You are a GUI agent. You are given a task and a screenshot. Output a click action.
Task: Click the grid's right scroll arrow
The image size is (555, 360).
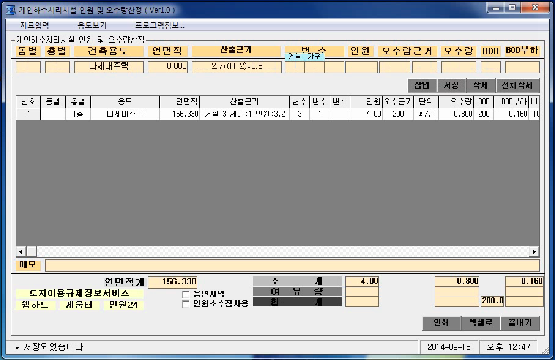click(534, 252)
